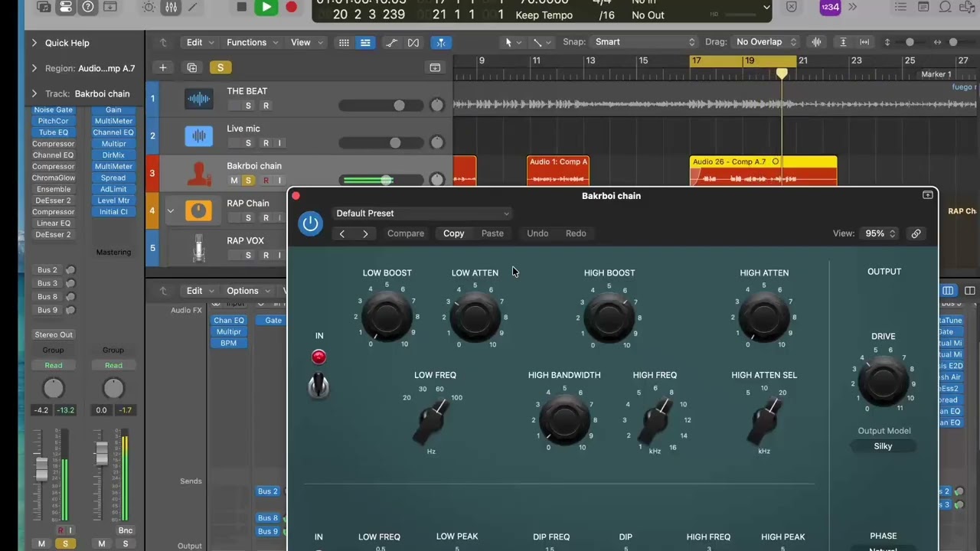Open Smart Controls dial icon
Viewport: 980px width, 551px height.
click(149, 7)
